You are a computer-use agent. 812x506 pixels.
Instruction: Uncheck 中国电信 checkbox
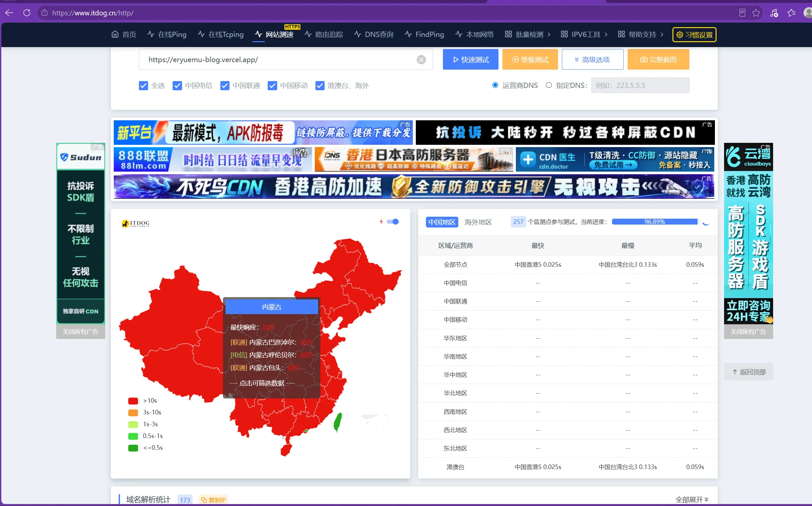coord(177,86)
